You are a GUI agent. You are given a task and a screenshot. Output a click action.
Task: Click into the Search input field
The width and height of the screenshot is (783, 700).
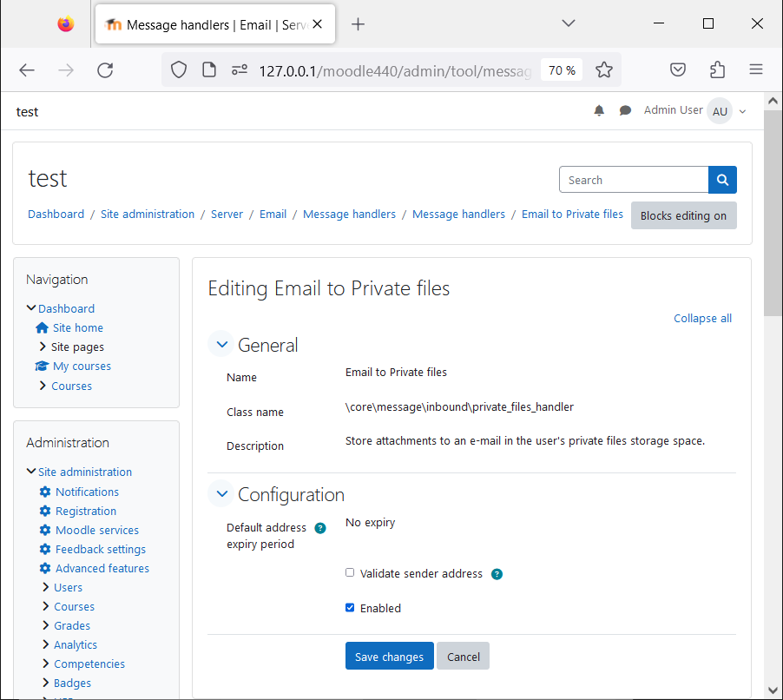(634, 180)
